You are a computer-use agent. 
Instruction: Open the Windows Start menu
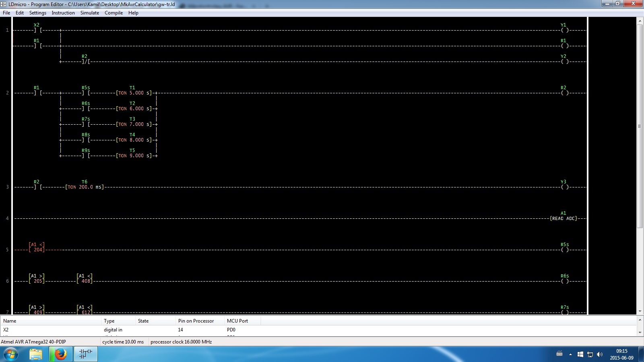(11, 354)
